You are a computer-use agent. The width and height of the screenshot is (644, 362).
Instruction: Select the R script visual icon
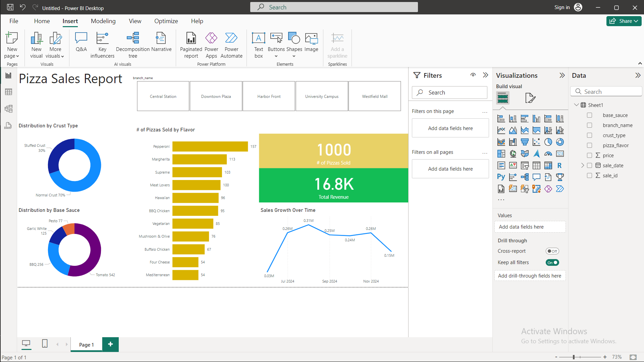559,166
